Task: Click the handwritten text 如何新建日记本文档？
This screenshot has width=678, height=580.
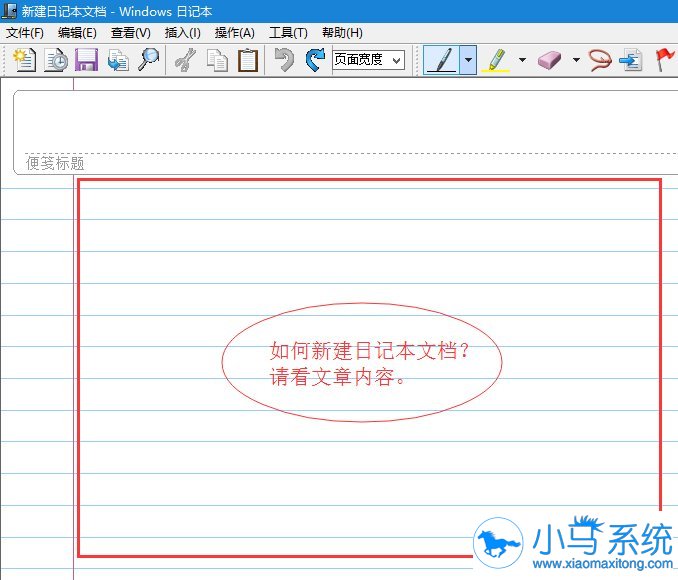Action: (370, 350)
